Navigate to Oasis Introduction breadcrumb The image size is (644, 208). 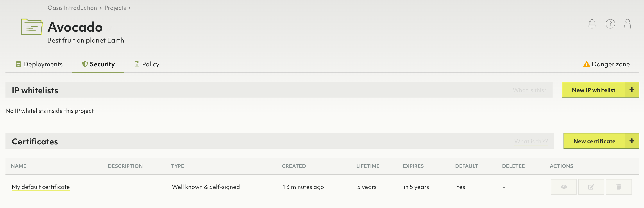tap(72, 8)
